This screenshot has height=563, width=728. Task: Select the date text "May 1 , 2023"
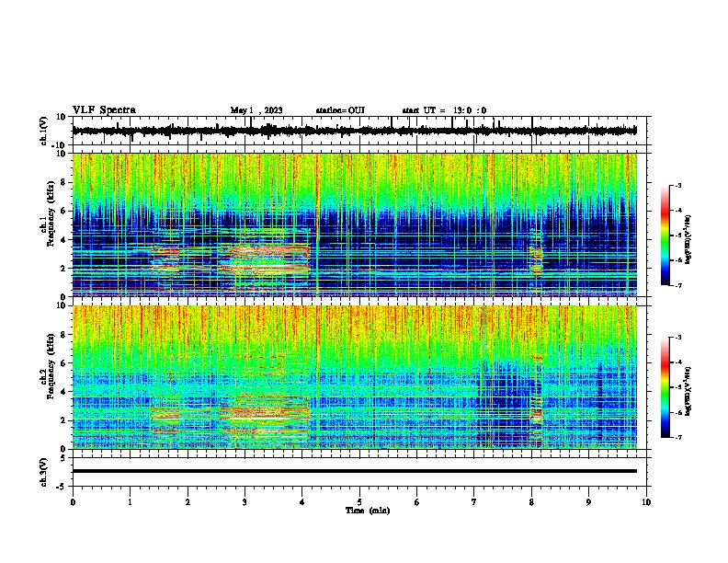[x=256, y=110]
